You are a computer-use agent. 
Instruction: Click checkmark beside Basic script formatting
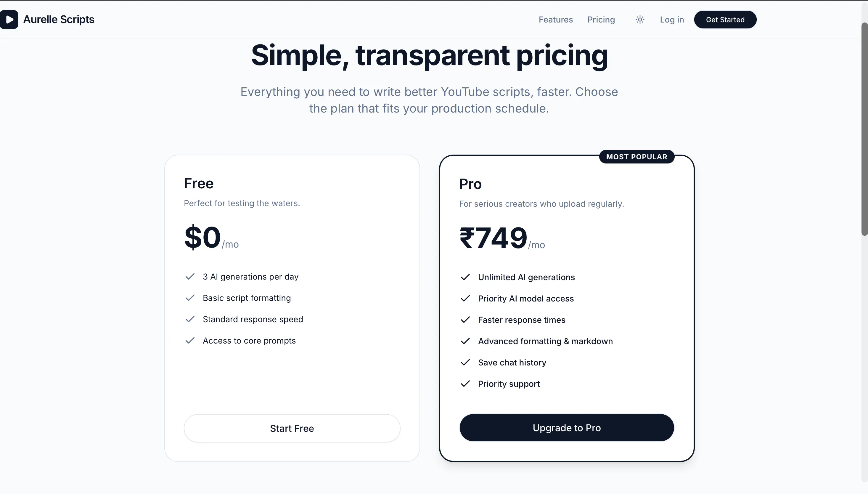coord(190,298)
